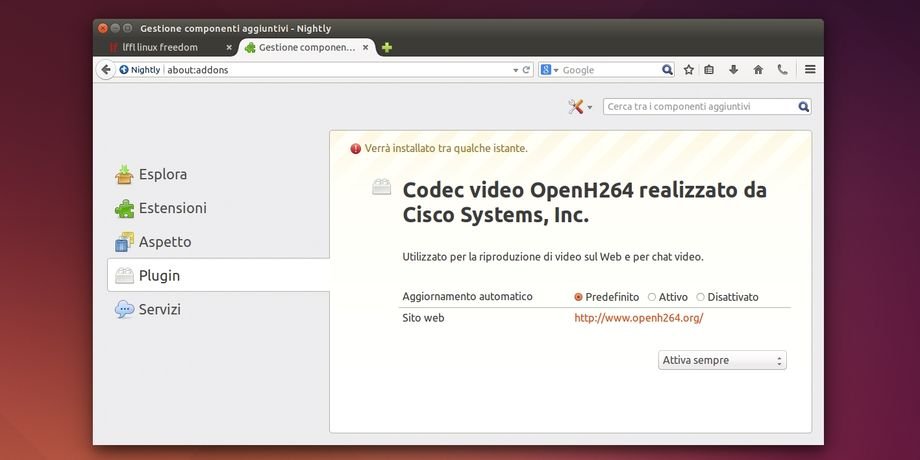The image size is (920, 460).
Task: Go to Home page icon
Action: pyautogui.click(x=758, y=70)
